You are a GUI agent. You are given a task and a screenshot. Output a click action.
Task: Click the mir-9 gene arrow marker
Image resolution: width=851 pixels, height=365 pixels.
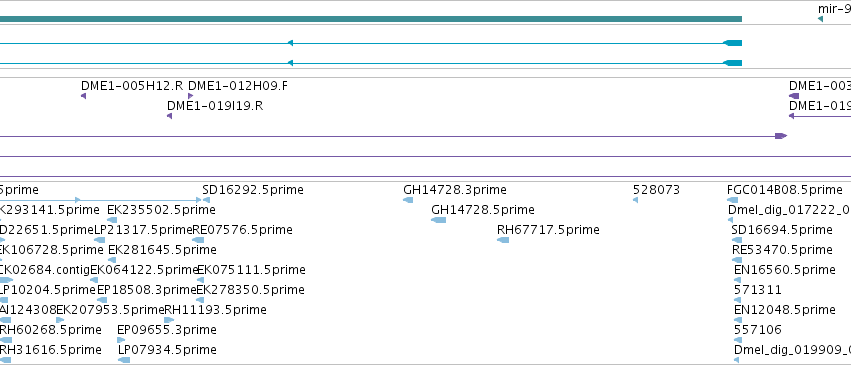[820, 20]
